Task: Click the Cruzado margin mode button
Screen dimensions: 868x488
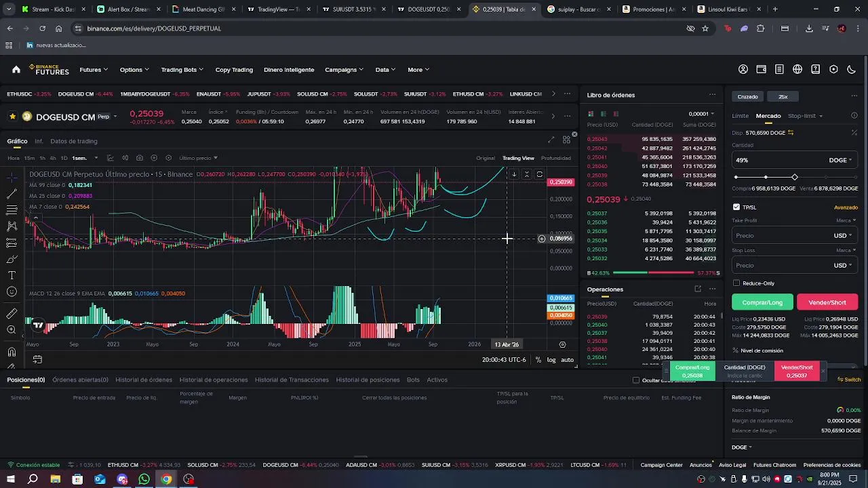Action: [x=747, y=96]
